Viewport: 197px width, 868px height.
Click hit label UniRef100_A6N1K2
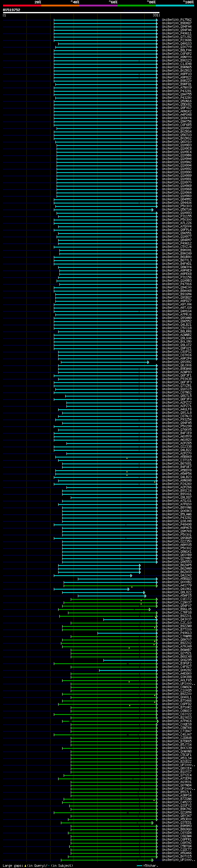pyautogui.click(x=176, y=111)
